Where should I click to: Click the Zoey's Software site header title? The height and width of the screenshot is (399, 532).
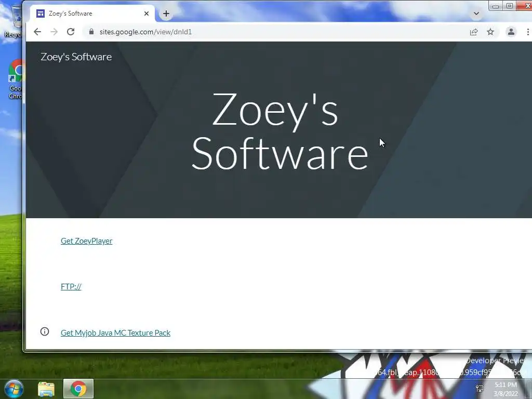point(76,57)
